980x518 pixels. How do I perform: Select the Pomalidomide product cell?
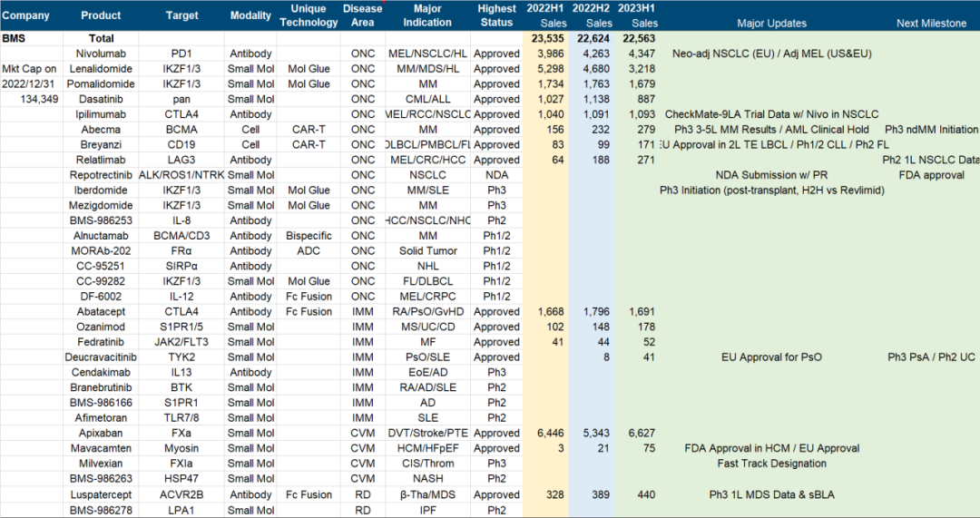tap(101, 83)
